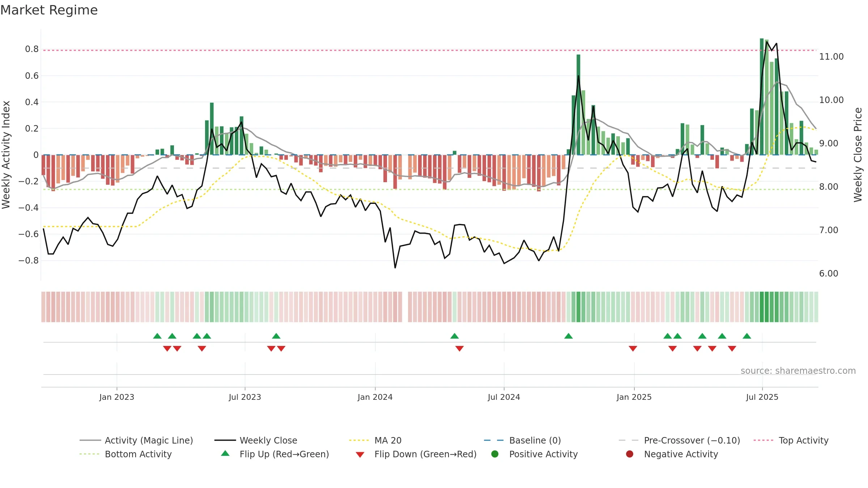Click the blue dashed Baseline sample in legend
Viewport: 868px width, 488px height.
point(494,440)
